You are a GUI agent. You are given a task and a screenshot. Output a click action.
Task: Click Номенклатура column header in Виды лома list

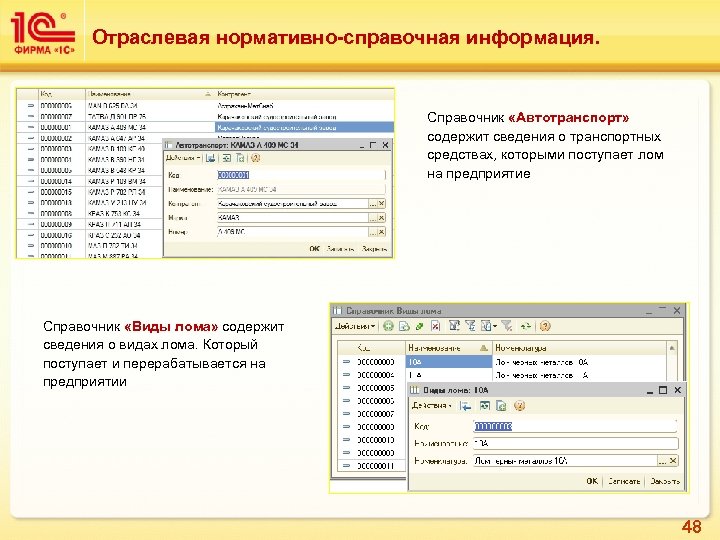[x=579, y=348]
